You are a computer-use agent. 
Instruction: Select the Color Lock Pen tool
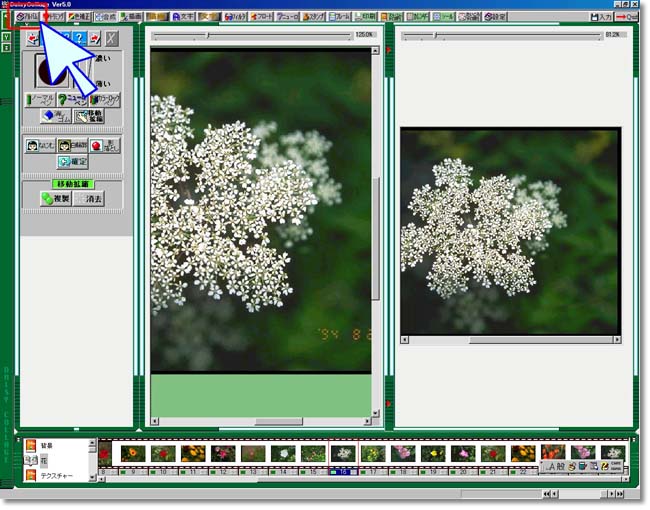coord(104,100)
